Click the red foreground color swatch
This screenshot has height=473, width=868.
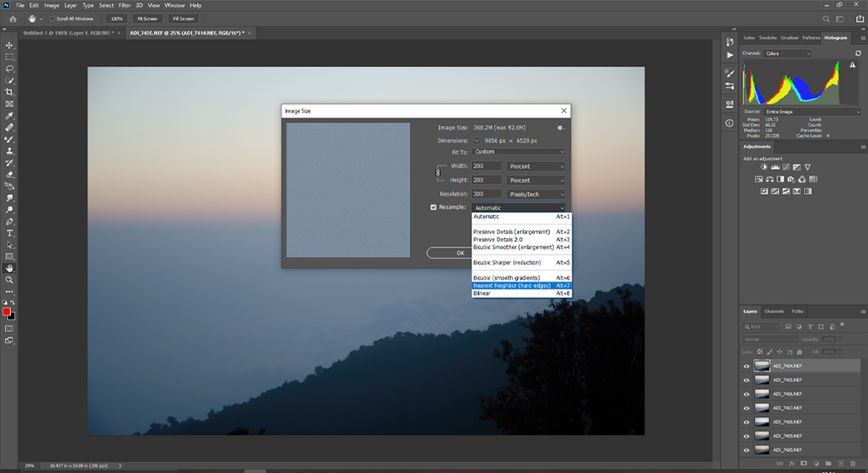click(6, 312)
